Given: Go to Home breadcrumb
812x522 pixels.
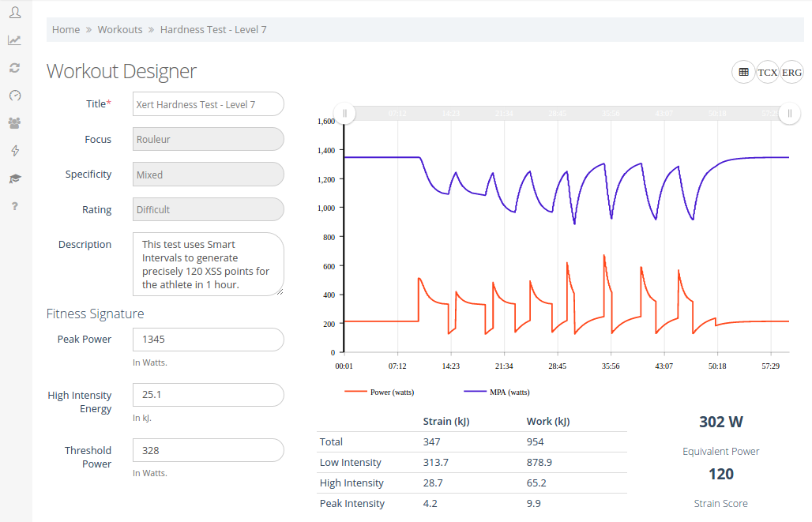Looking at the screenshot, I should pyautogui.click(x=66, y=29).
